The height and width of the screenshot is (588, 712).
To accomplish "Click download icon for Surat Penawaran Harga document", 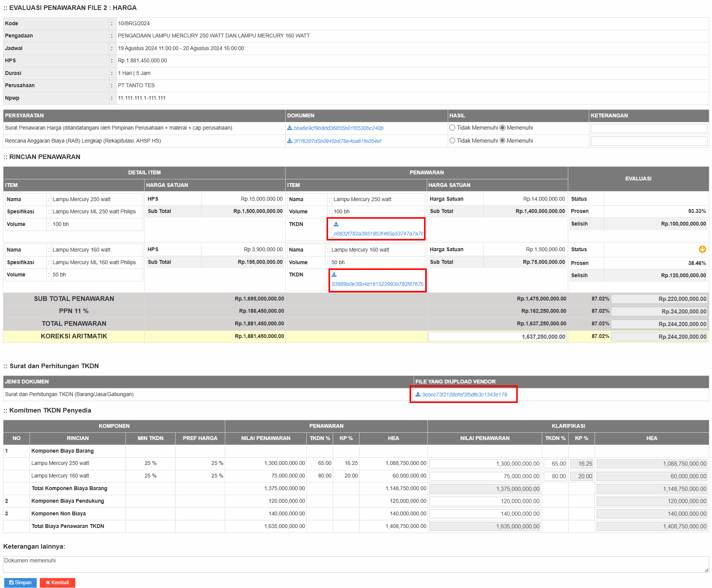I will pyautogui.click(x=289, y=128).
